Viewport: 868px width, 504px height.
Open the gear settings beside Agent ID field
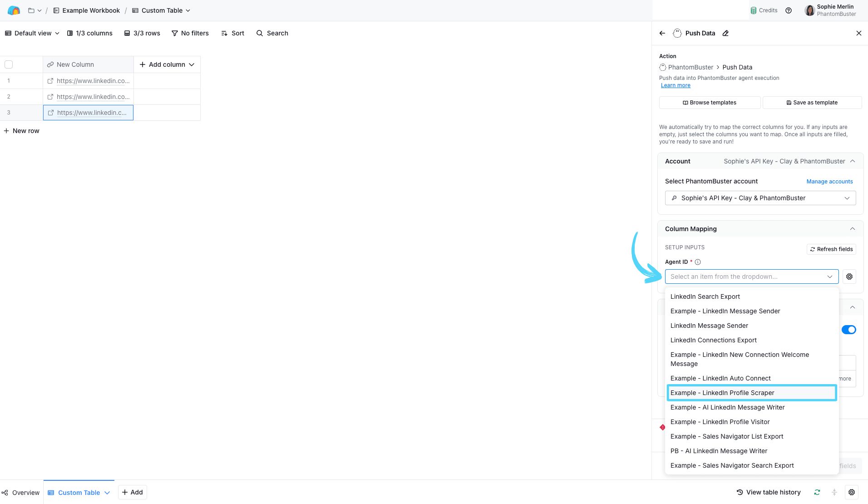[x=849, y=277]
